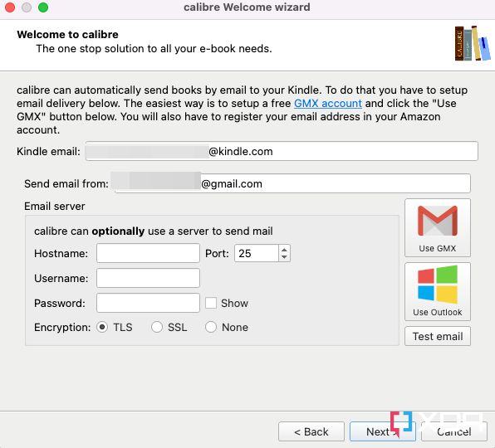
Task: Increase port number with up arrow
Action: point(284,250)
